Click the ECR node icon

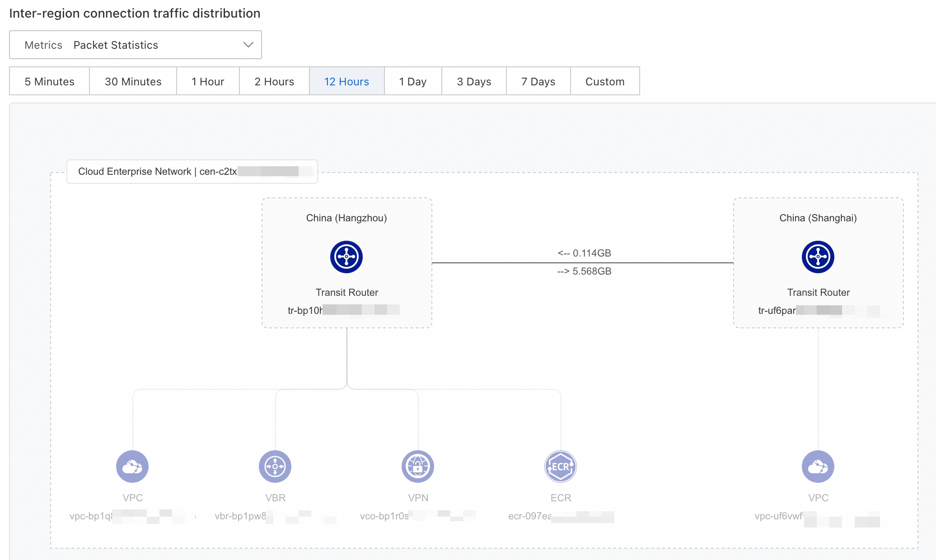[x=561, y=467]
